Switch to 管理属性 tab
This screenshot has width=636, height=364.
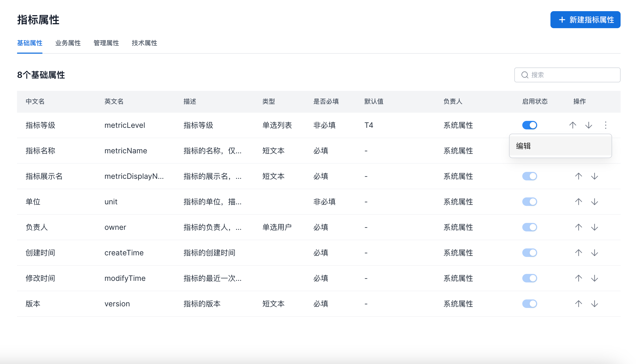106,43
